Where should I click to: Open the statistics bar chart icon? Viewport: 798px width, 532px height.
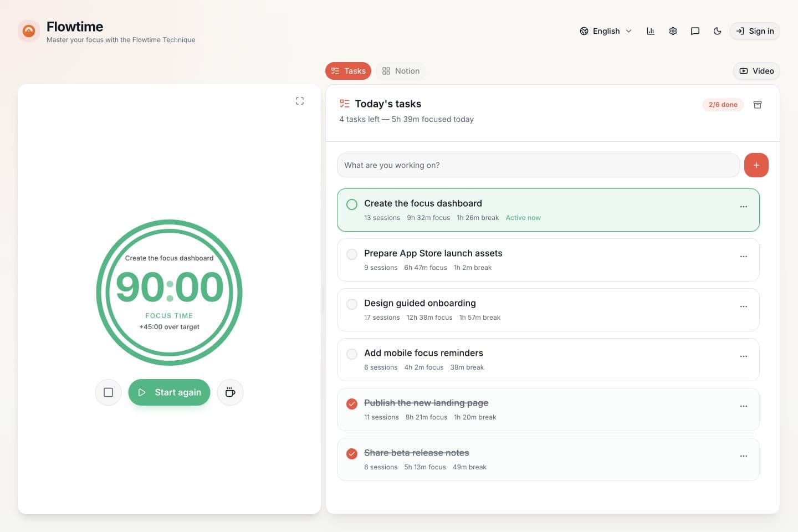click(x=651, y=31)
